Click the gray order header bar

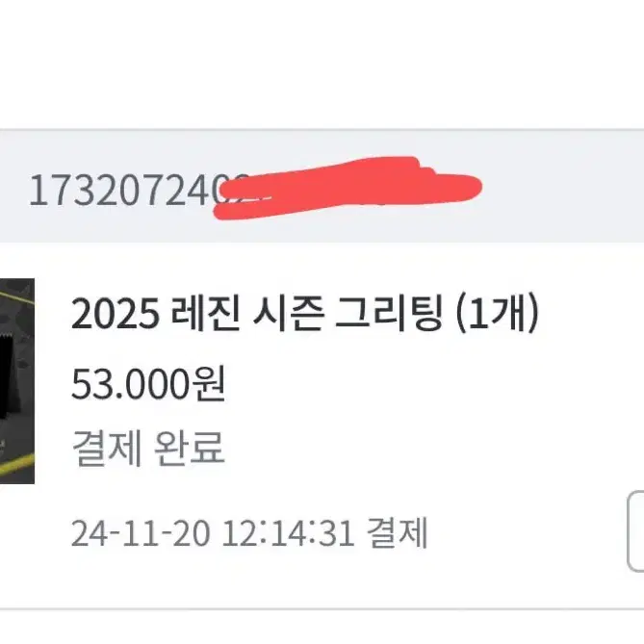322,186
